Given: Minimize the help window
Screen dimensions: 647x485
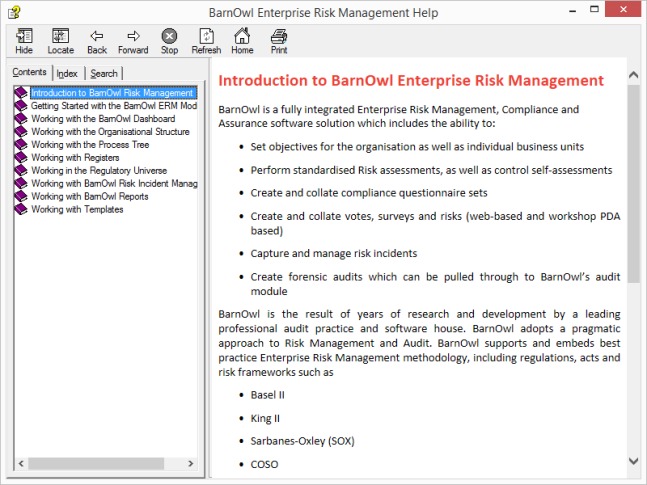Looking at the screenshot, I should tap(572, 11).
